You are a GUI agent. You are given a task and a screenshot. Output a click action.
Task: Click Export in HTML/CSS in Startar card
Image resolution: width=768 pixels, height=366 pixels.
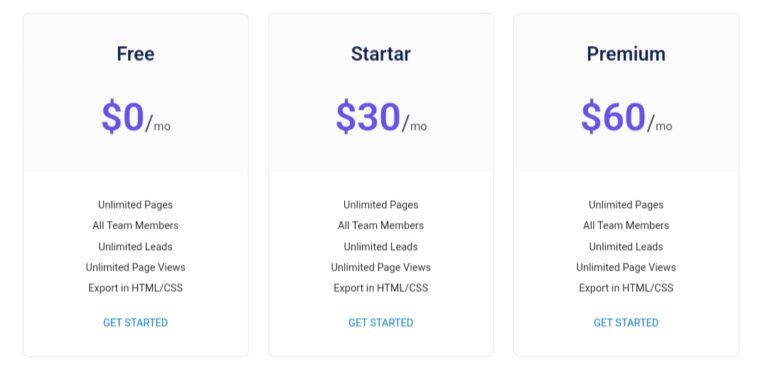pos(381,288)
